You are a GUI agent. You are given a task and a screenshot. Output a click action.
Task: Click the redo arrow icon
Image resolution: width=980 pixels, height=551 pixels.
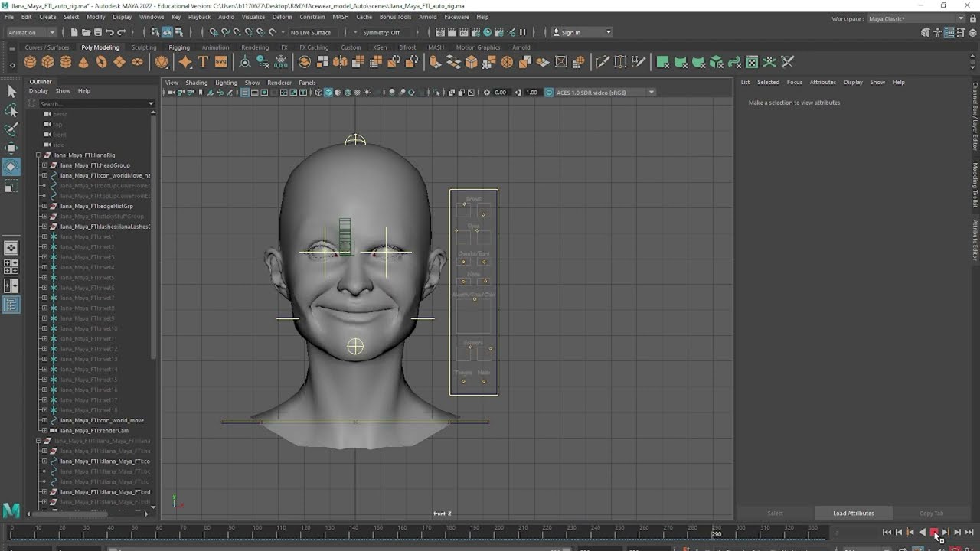click(121, 32)
